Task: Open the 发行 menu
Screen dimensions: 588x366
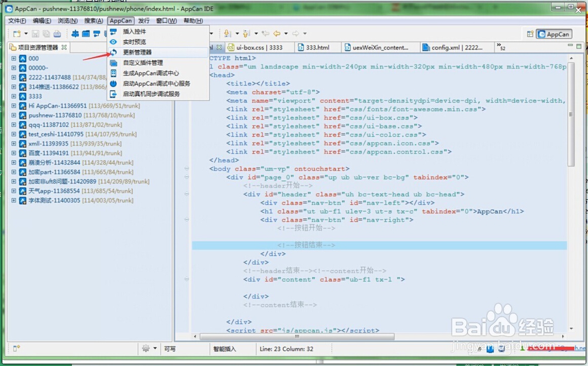Action: pos(143,21)
